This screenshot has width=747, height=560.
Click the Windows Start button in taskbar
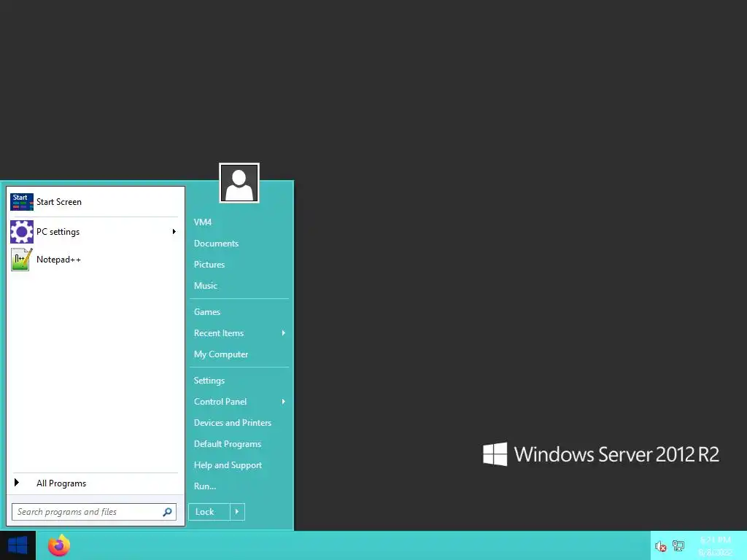coord(18,545)
